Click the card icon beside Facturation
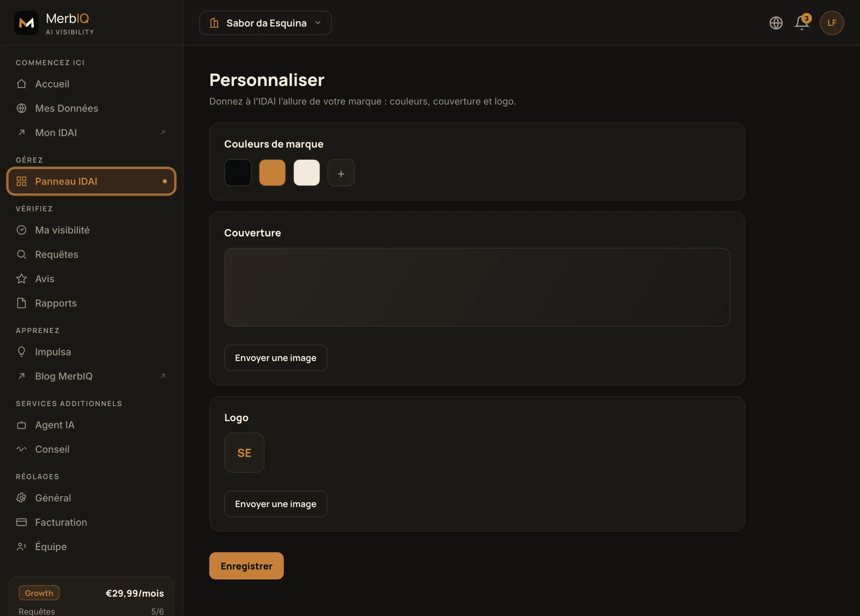Viewport: 860px width, 616px height. coord(21,522)
